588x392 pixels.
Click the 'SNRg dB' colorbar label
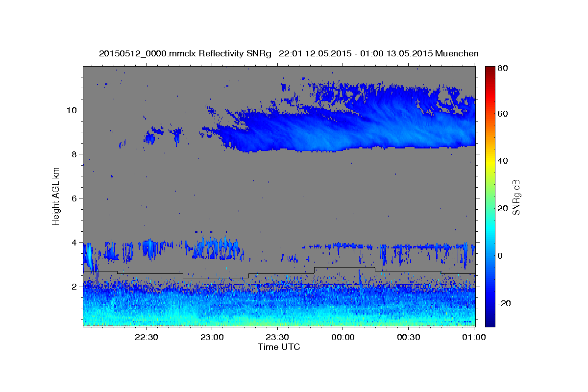coord(516,197)
